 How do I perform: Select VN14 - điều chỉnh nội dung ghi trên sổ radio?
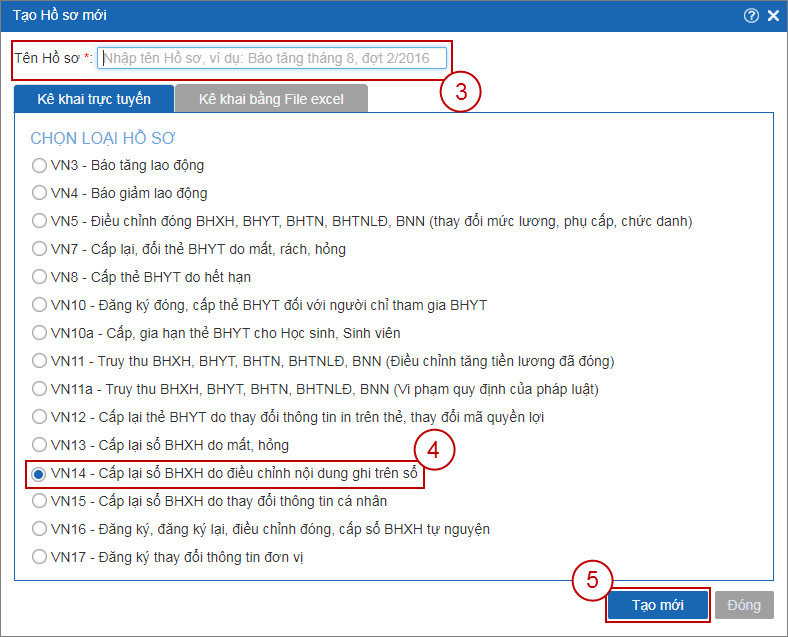click(39, 474)
